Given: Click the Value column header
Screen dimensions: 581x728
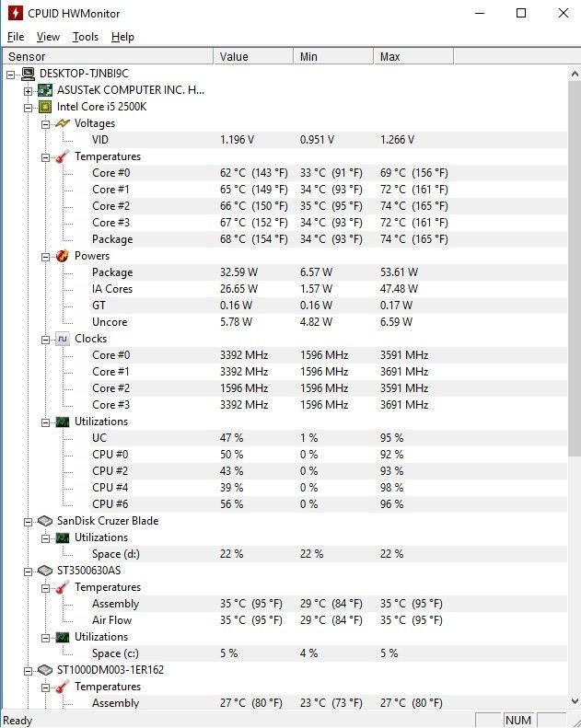Looking at the screenshot, I should click(253, 57).
